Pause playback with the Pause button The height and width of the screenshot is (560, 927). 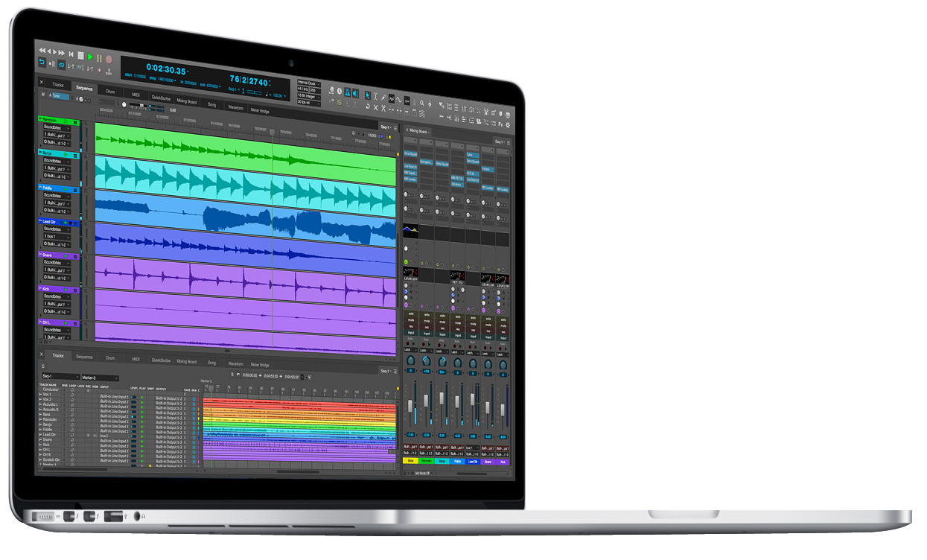(99, 57)
